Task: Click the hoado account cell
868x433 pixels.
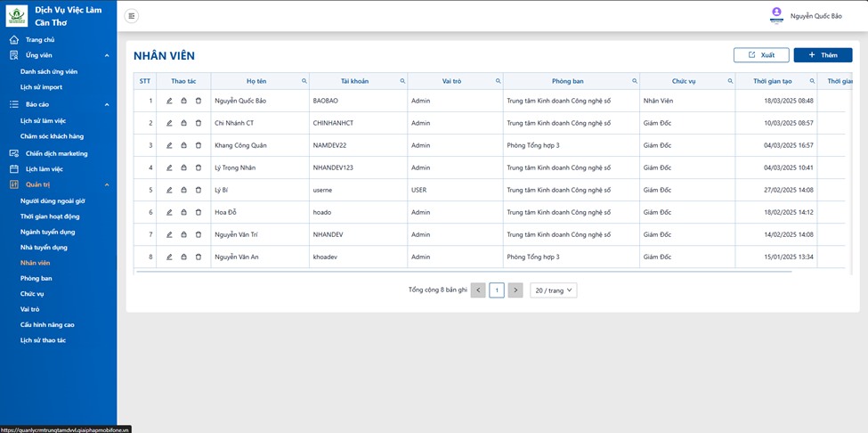Action: pyautogui.click(x=359, y=212)
